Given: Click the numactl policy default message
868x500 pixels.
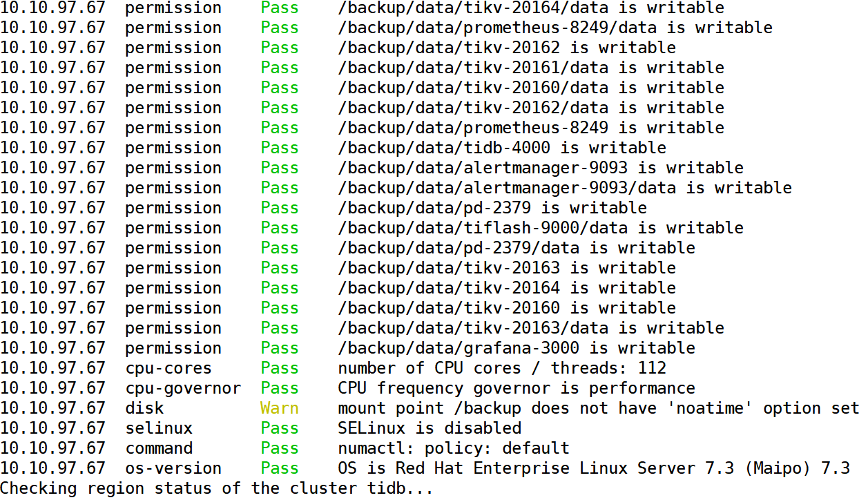Looking at the screenshot, I should click(454, 448).
